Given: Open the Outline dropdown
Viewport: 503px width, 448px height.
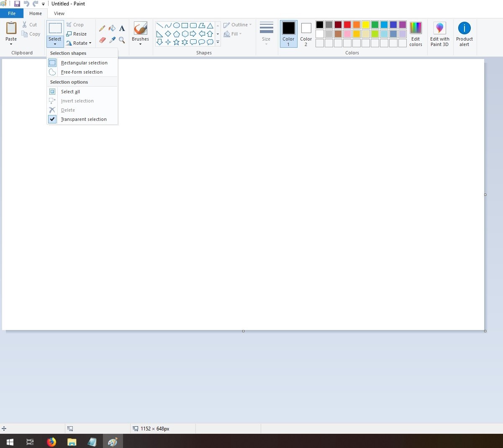Looking at the screenshot, I should (238, 25).
